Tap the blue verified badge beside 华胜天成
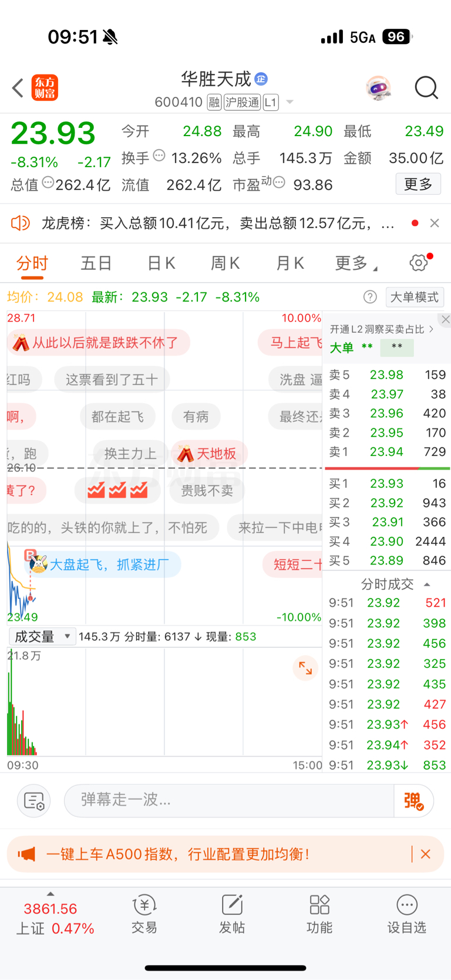Screen dimensions: 451x980 click(x=261, y=79)
